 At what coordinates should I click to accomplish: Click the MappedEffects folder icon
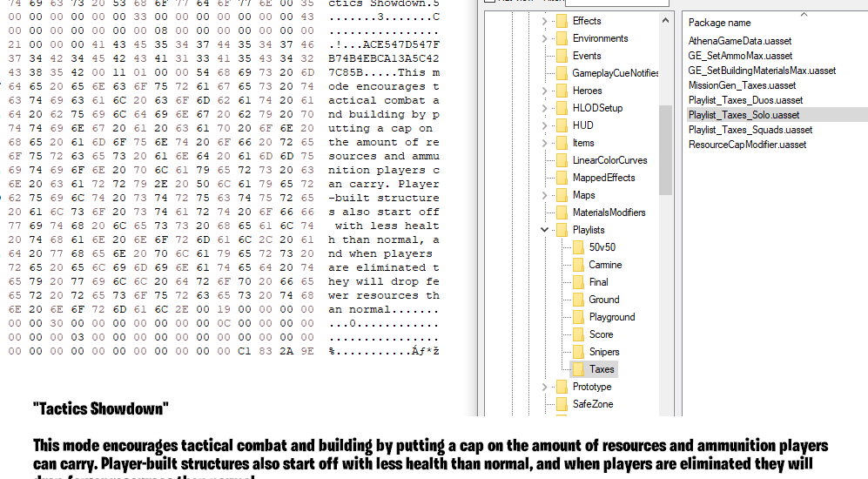click(x=562, y=178)
